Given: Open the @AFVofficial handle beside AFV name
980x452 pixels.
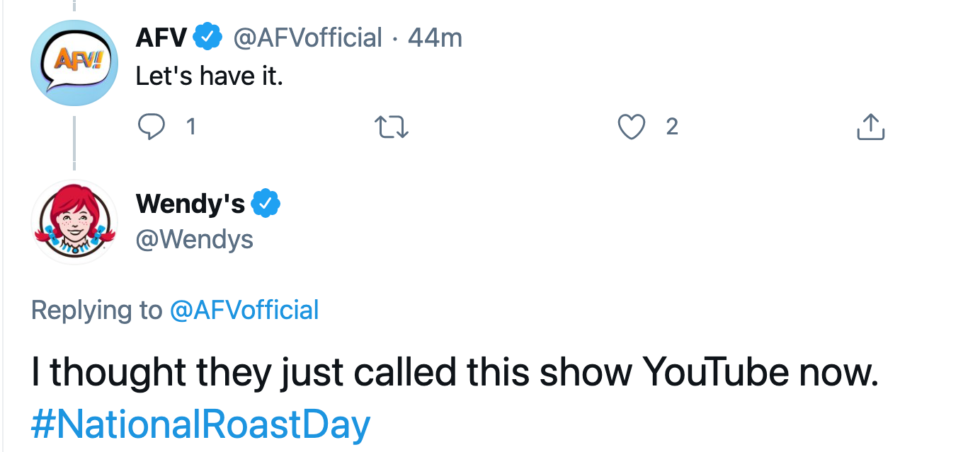Looking at the screenshot, I should pyautogui.click(x=307, y=37).
